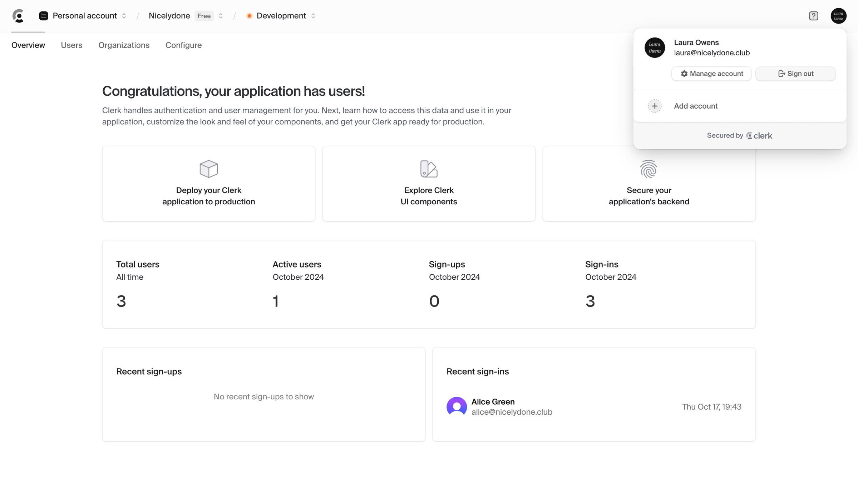Click the Thu Oct 17, 19:43 timestamp
This screenshot has width=858, height=504.
coord(711,407)
